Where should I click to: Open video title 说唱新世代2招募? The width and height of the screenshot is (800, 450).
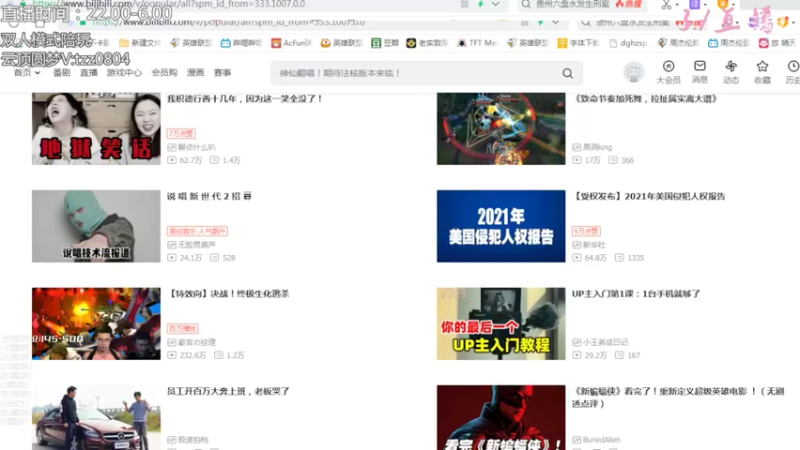(209, 196)
